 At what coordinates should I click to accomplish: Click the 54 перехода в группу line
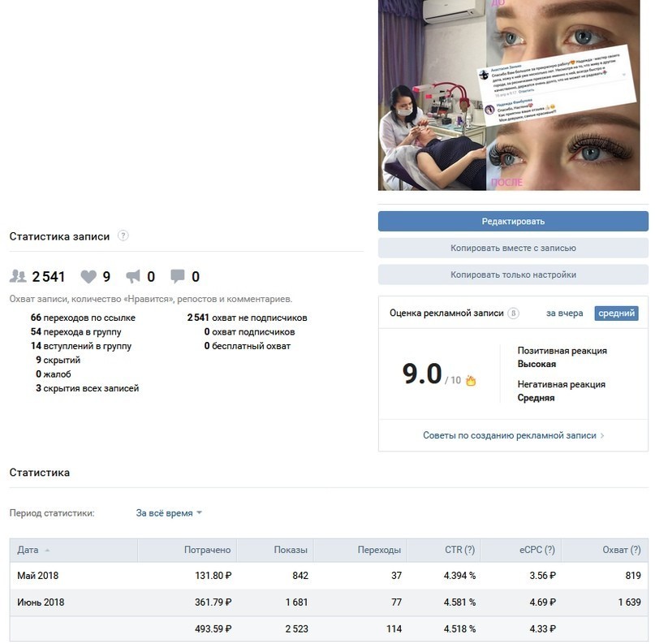point(75,332)
